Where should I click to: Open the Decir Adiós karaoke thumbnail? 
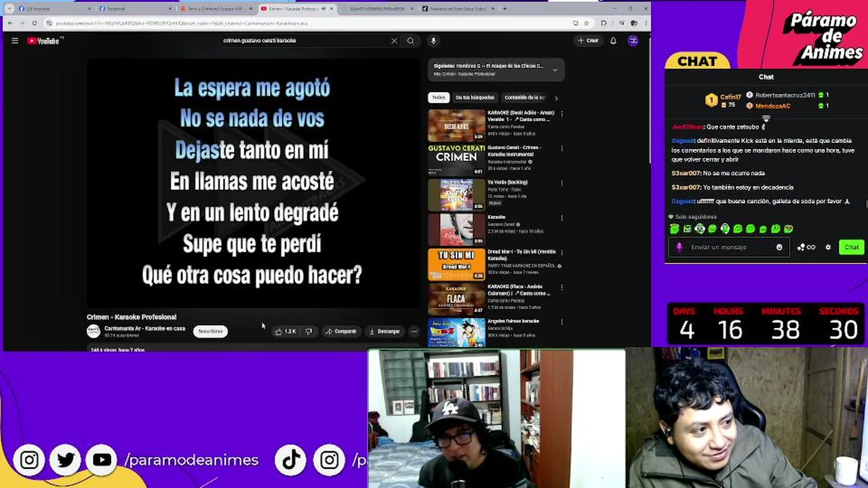(456, 125)
